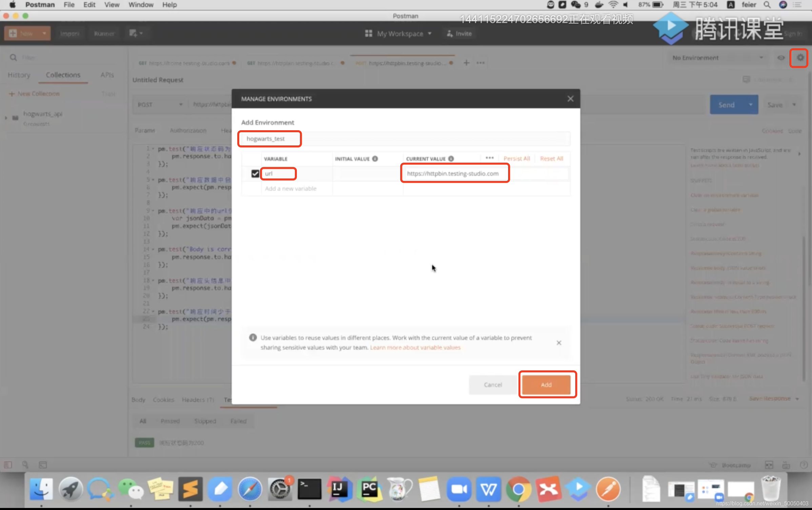Expand the My Workspace dropdown
This screenshot has height=510, width=812.
pos(400,34)
